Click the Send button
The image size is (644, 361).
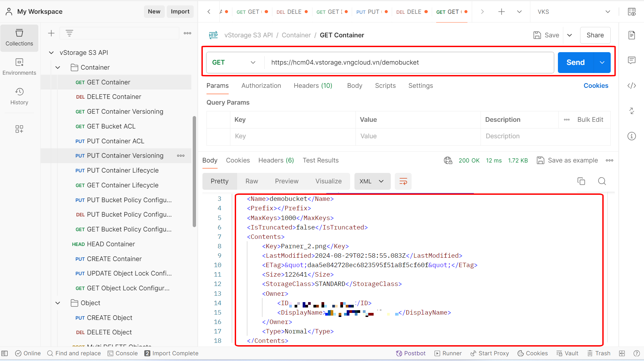(x=575, y=63)
